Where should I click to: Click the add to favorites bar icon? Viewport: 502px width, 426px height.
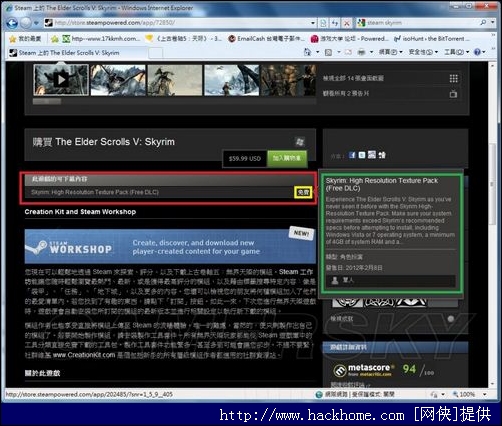point(55,39)
